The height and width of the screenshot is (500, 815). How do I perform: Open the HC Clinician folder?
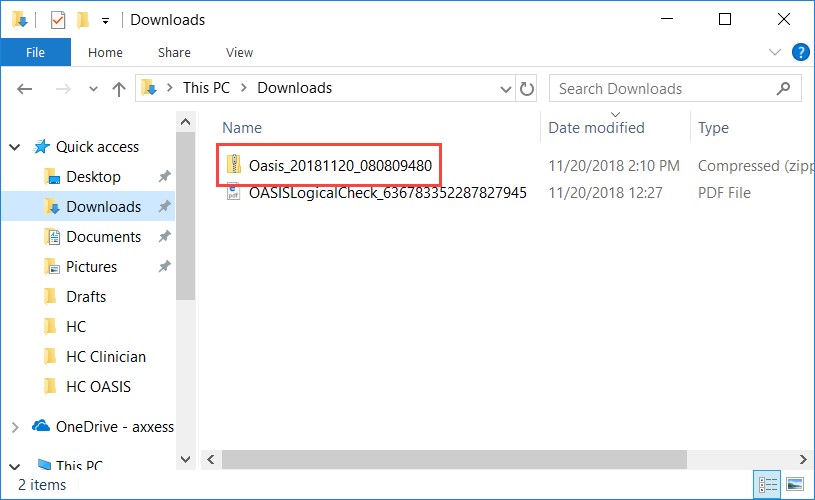coord(106,357)
